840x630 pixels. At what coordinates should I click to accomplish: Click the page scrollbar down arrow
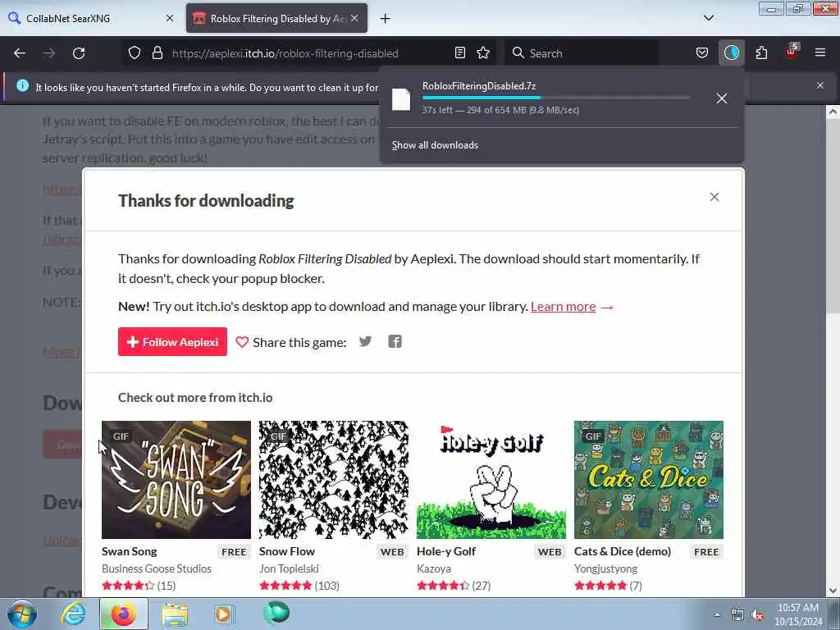click(x=833, y=591)
